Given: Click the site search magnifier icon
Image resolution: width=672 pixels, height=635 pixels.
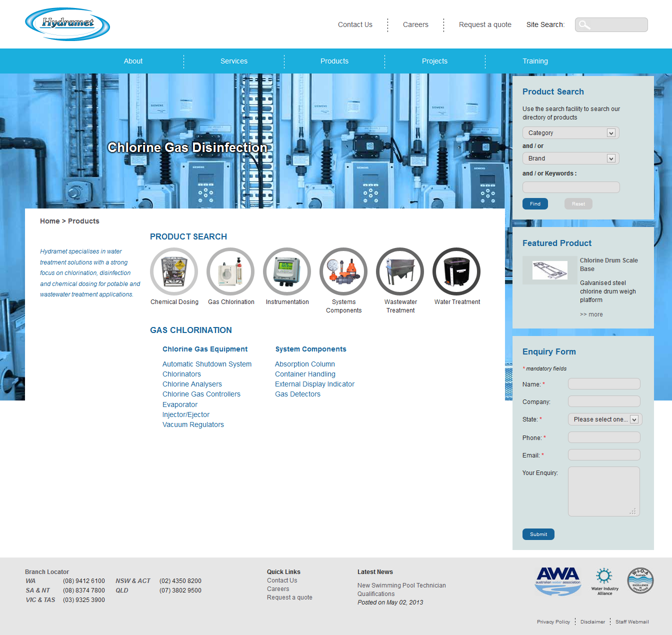Looking at the screenshot, I should (584, 24).
